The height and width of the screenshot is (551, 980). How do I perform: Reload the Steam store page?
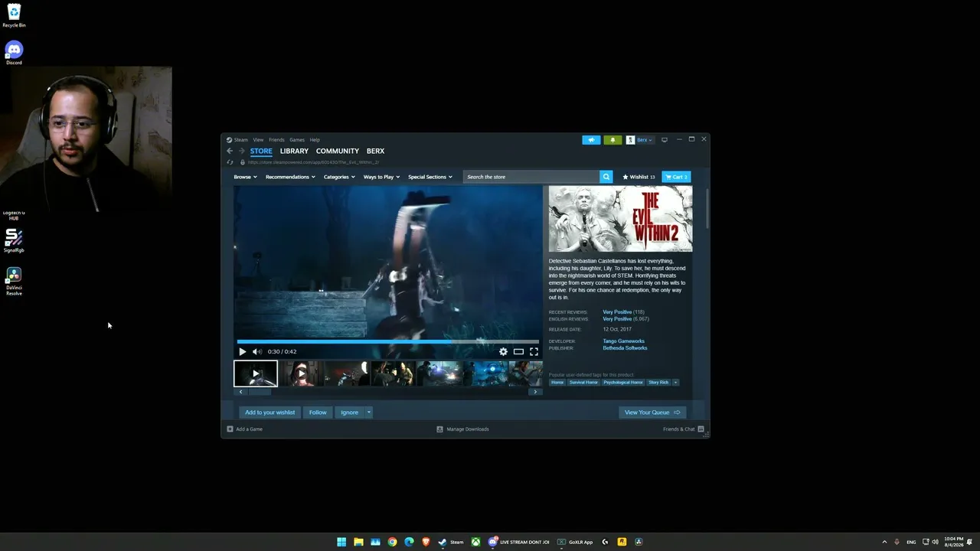click(x=230, y=162)
